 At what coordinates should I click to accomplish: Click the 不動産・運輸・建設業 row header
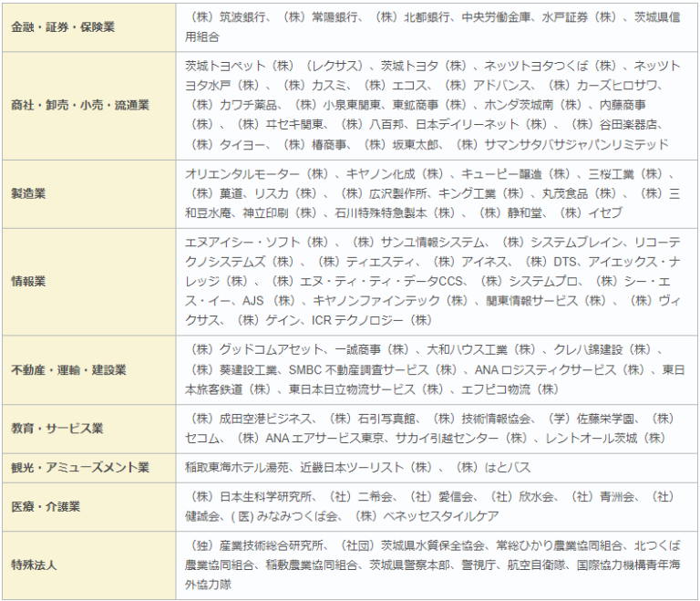(69, 368)
